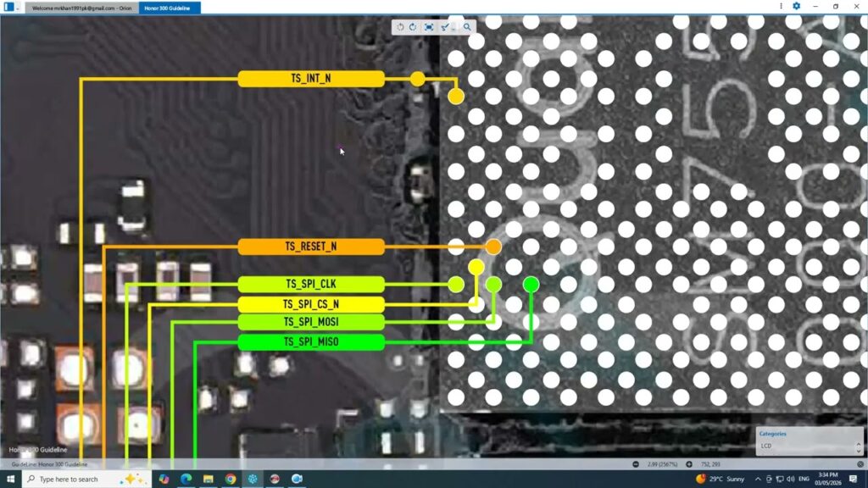Click the zoom level 2.99 (2567%) text
This screenshot has width=868, height=488.
(x=662, y=465)
